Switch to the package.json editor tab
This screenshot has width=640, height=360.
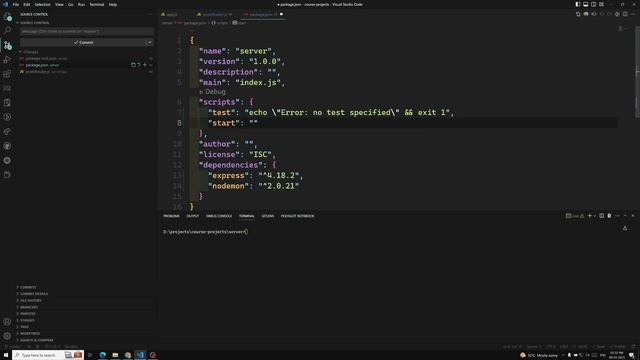pyautogui.click(x=262, y=14)
